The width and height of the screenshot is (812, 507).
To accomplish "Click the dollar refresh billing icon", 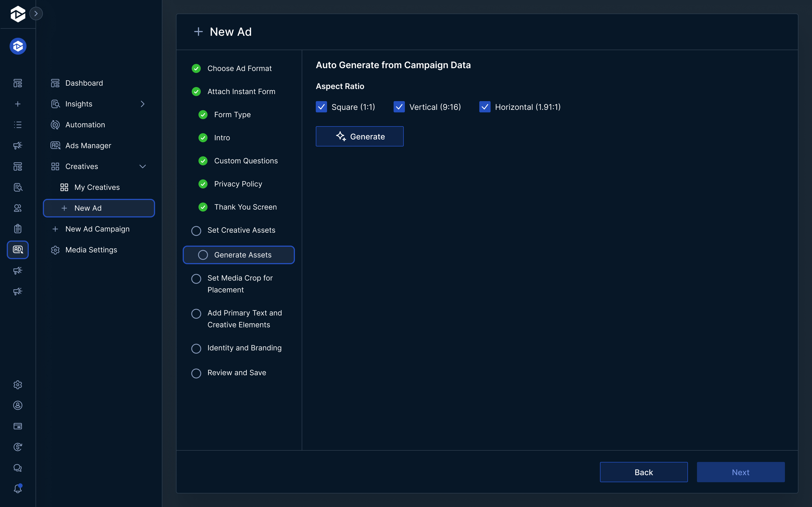I will pos(18,447).
